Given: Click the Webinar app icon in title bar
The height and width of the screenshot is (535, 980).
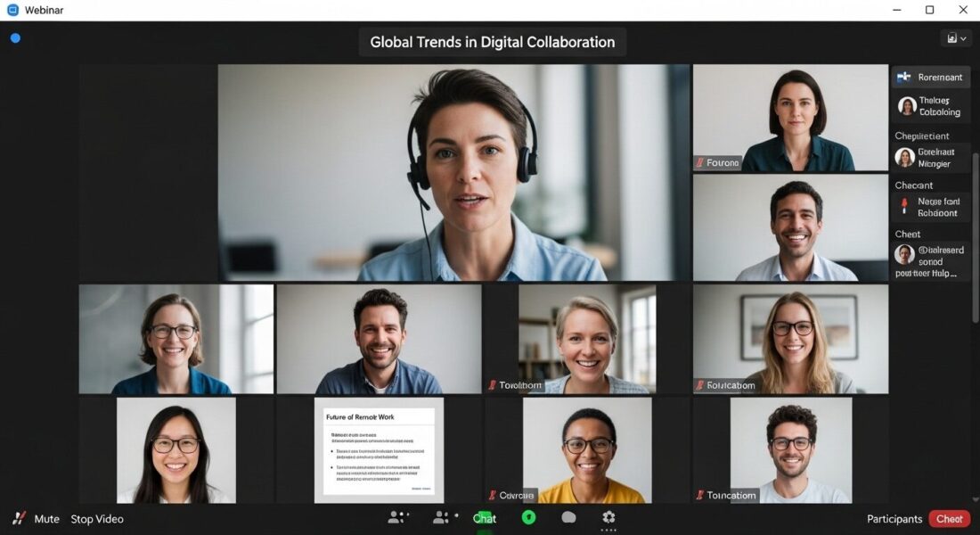Looking at the screenshot, I should pos(12,10).
